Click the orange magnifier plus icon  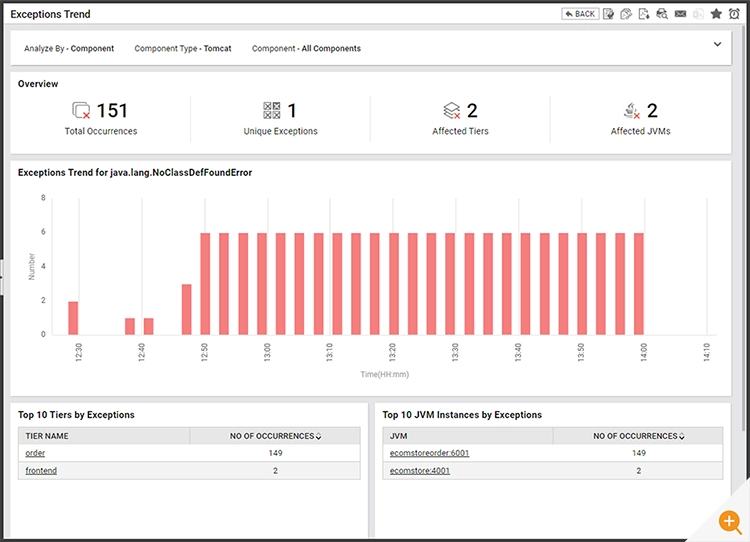coord(730,521)
